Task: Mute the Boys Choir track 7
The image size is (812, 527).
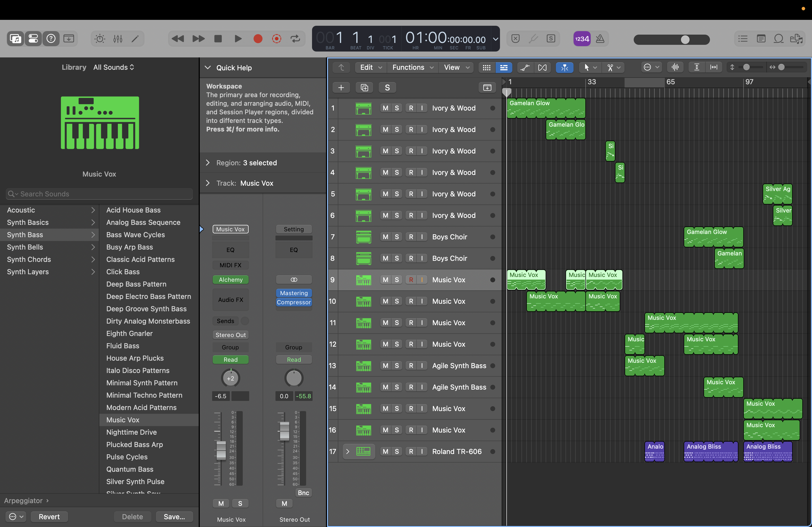Action: pos(385,237)
